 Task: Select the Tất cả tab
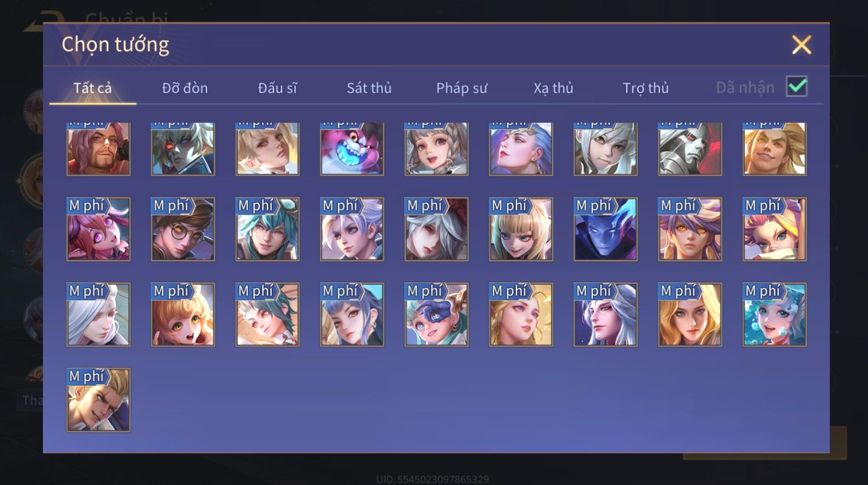tap(93, 88)
